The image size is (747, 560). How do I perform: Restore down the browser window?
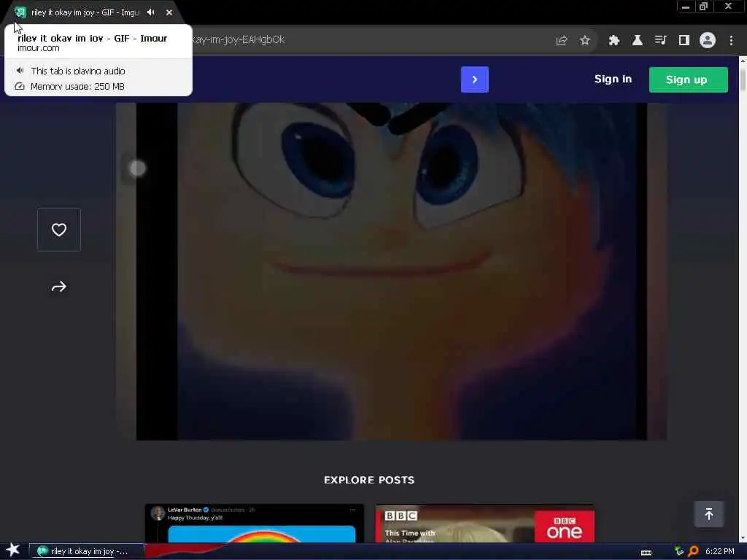click(x=704, y=7)
